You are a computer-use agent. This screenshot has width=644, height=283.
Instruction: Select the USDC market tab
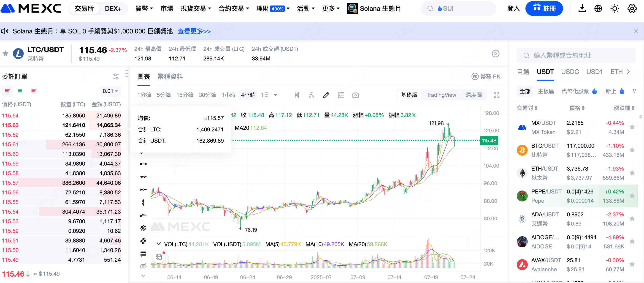point(570,72)
